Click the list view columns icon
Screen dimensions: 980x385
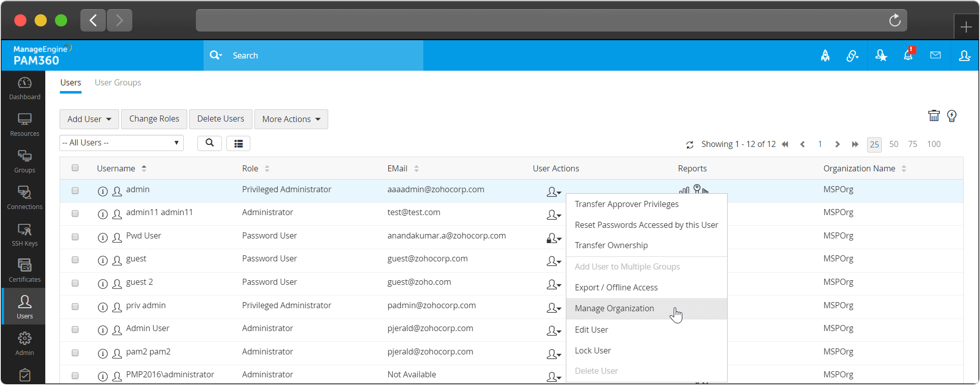click(238, 143)
